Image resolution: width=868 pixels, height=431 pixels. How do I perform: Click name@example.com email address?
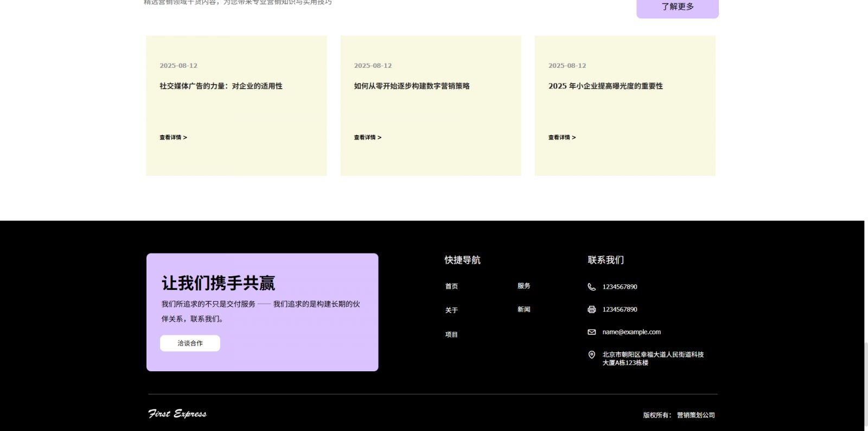click(631, 332)
